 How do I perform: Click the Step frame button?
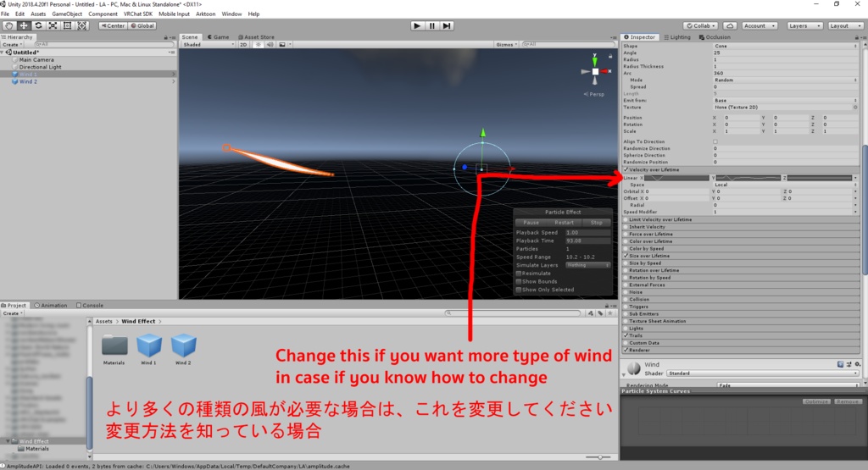(x=447, y=25)
